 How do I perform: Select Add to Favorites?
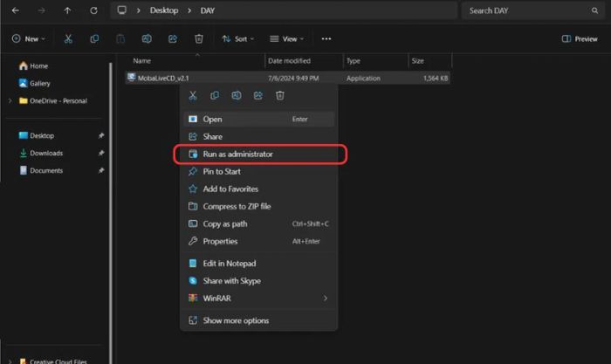tap(258, 189)
